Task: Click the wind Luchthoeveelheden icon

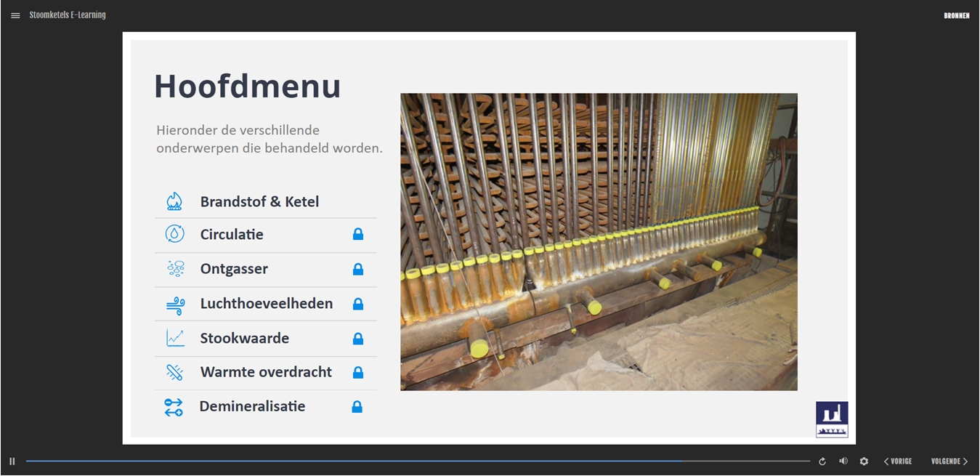Action: (175, 304)
